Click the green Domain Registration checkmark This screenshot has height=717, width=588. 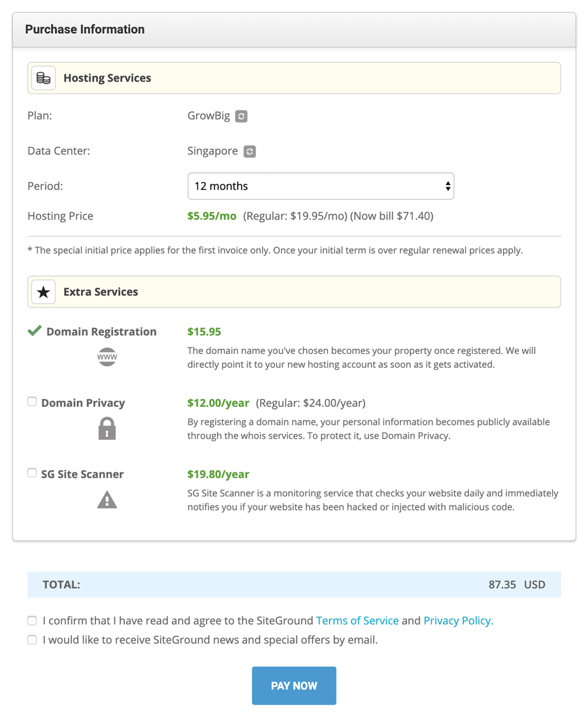(x=35, y=331)
